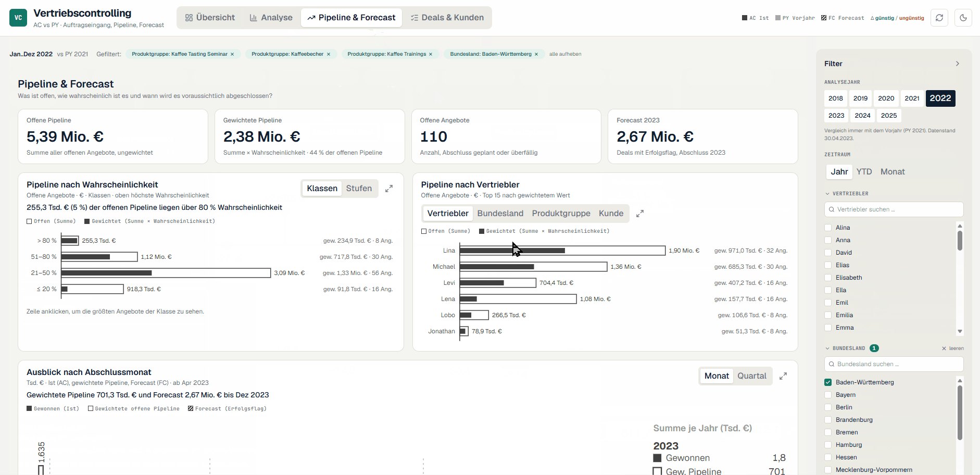Uncheck Baden-Württemberg checkbox
980x475 pixels.
pyautogui.click(x=828, y=382)
